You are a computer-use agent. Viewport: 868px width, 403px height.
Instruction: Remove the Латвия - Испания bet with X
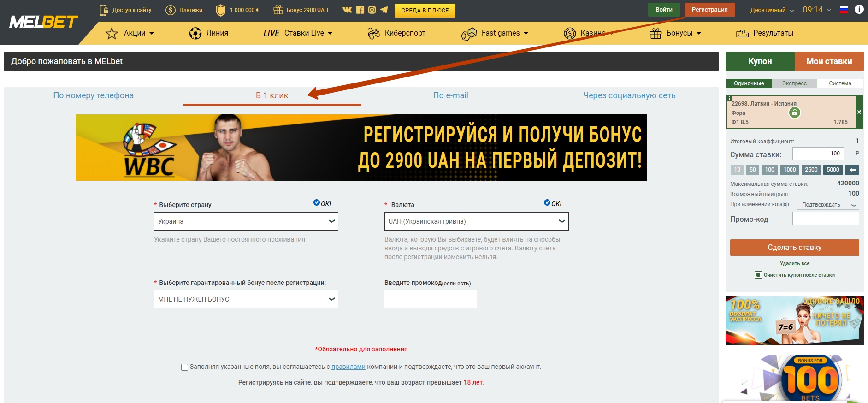(x=859, y=112)
